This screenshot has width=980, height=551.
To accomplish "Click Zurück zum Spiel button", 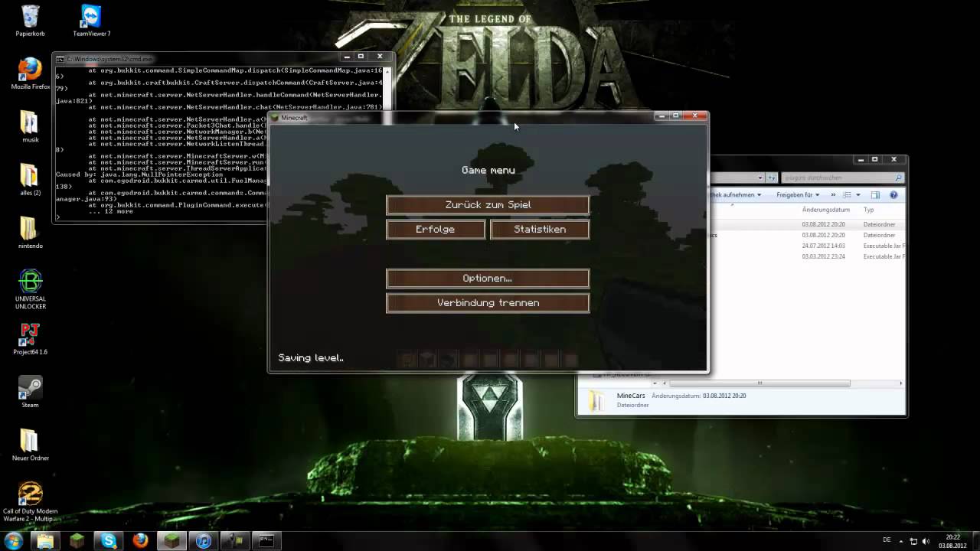I will click(488, 205).
